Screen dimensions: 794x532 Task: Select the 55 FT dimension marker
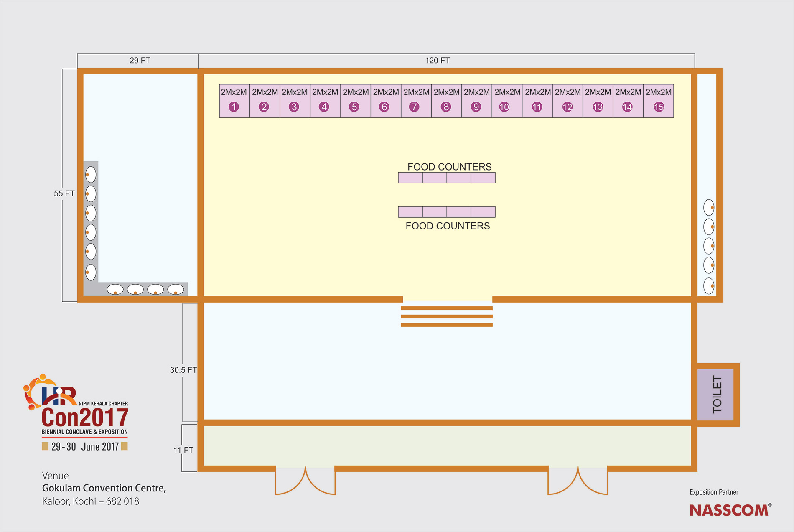coord(64,193)
